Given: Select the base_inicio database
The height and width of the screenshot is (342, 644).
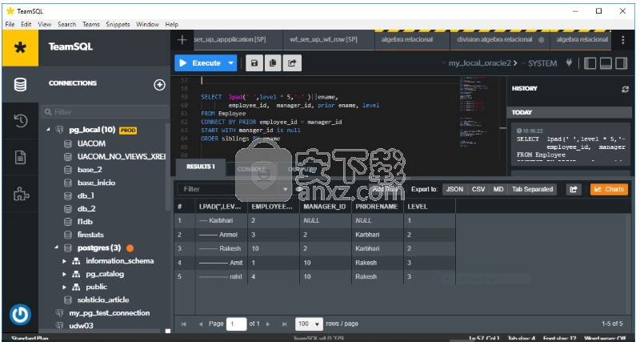Looking at the screenshot, I should pyautogui.click(x=96, y=183).
